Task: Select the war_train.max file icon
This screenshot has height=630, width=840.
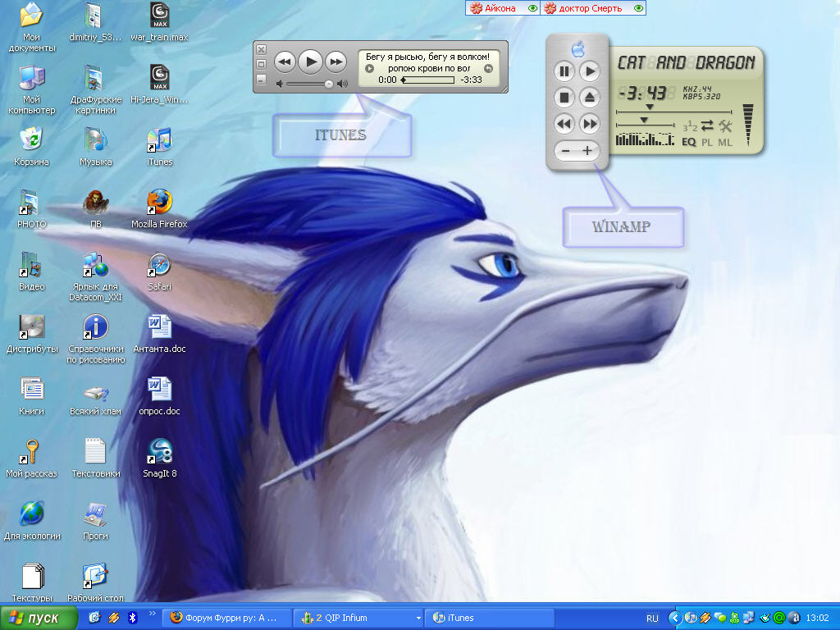Action: click(159, 22)
